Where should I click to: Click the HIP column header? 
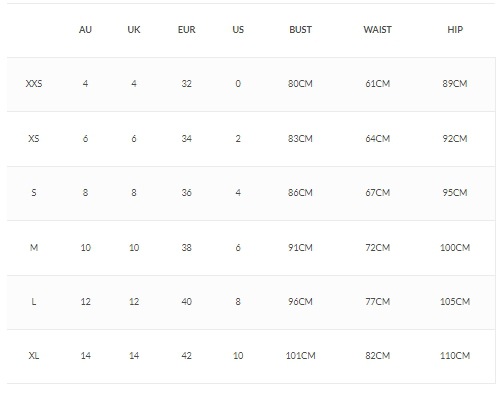click(x=455, y=30)
